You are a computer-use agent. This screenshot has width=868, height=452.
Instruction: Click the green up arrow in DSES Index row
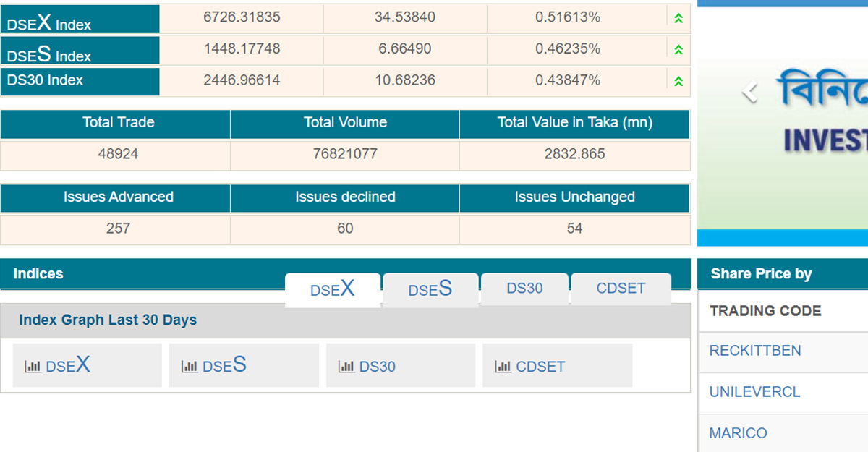coord(678,50)
